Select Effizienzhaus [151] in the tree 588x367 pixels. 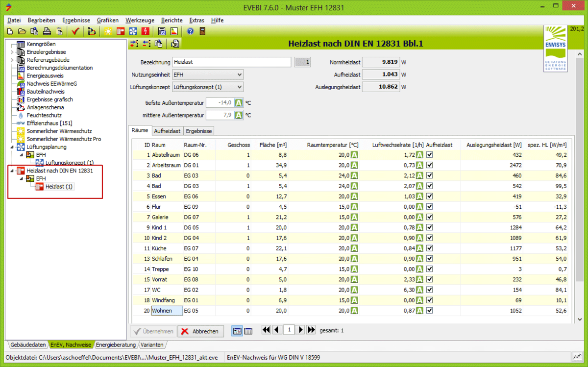click(49, 123)
